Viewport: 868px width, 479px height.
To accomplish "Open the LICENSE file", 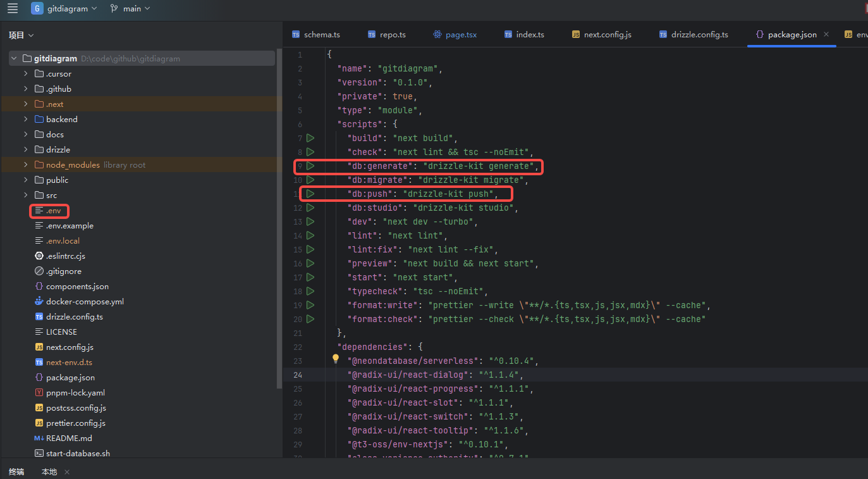I will click(x=56, y=332).
